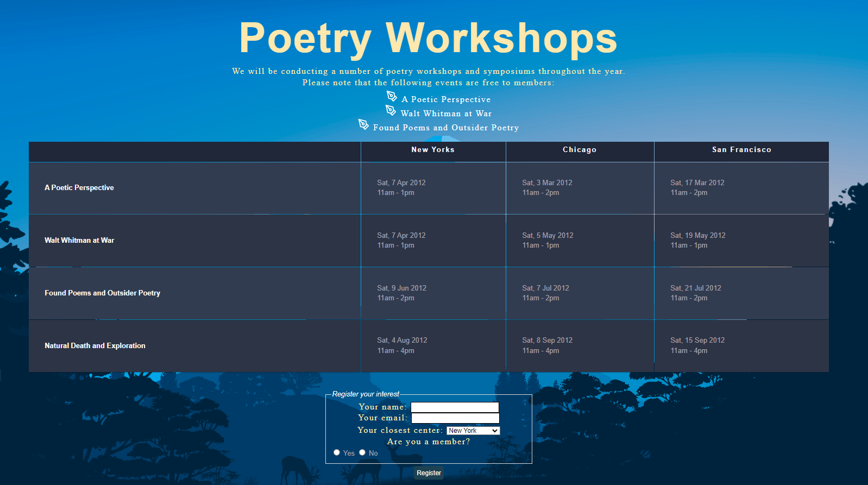
Task: Click the pen nib icon beside A Poetic Perspective
Action: click(392, 96)
